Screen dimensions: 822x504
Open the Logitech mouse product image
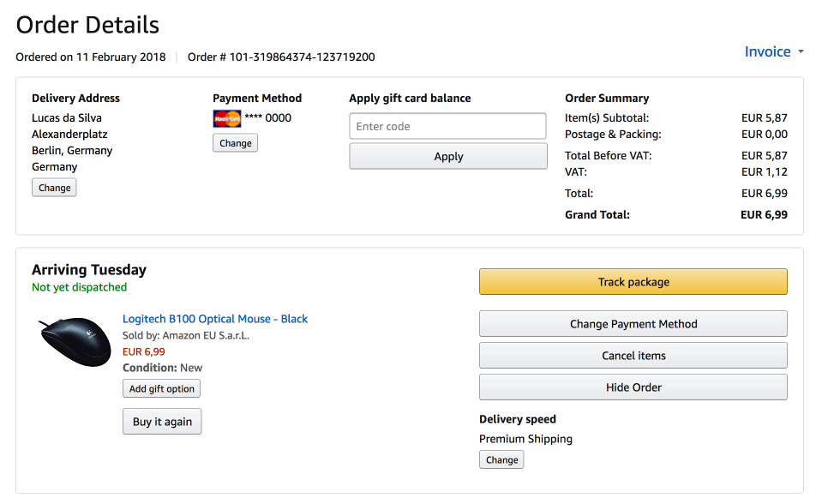[75, 341]
